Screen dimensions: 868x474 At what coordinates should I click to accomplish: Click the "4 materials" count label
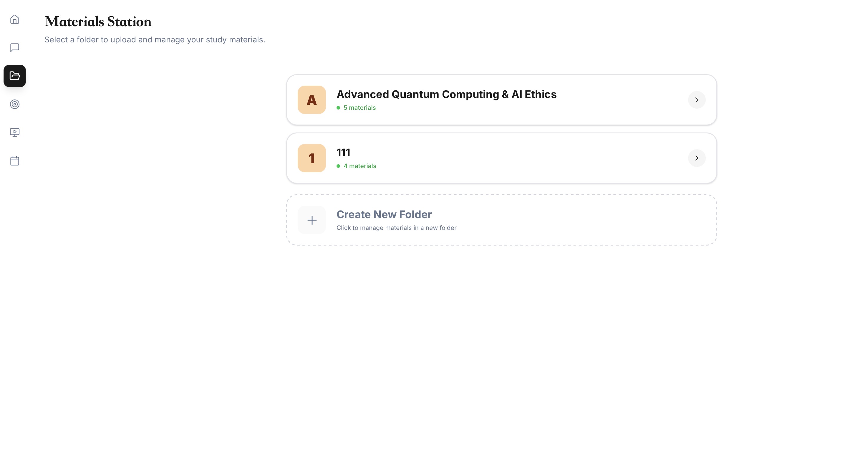click(x=360, y=166)
